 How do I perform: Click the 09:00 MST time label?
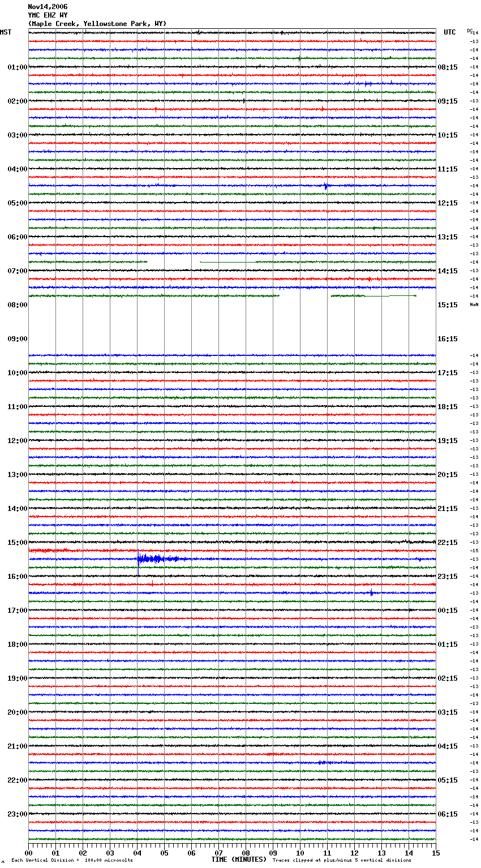coord(18,339)
